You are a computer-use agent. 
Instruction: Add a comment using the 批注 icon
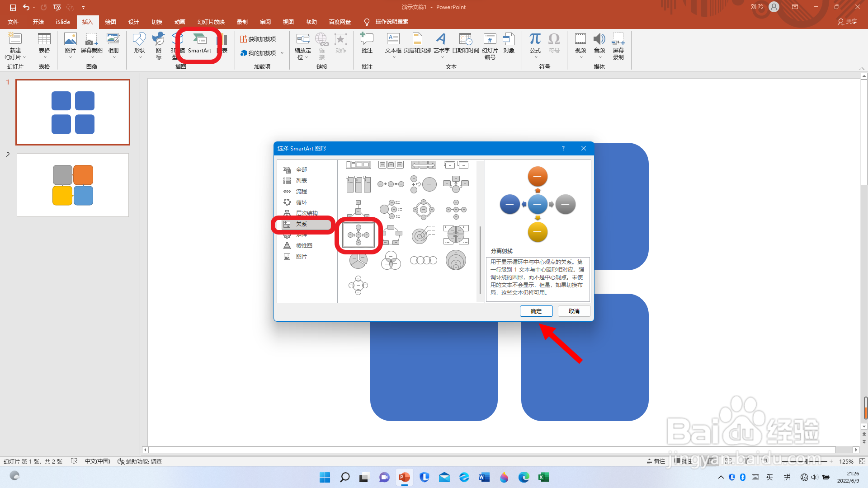367,44
